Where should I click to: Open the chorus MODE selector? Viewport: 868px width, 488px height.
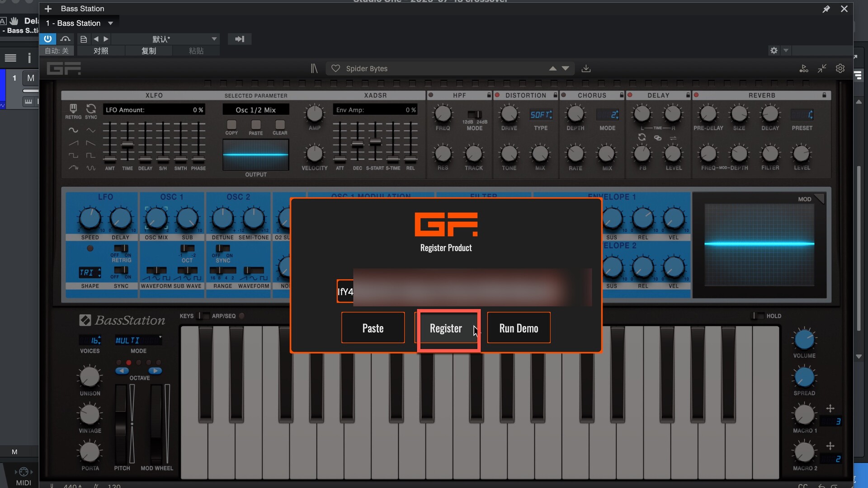pyautogui.click(x=608, y=115)
